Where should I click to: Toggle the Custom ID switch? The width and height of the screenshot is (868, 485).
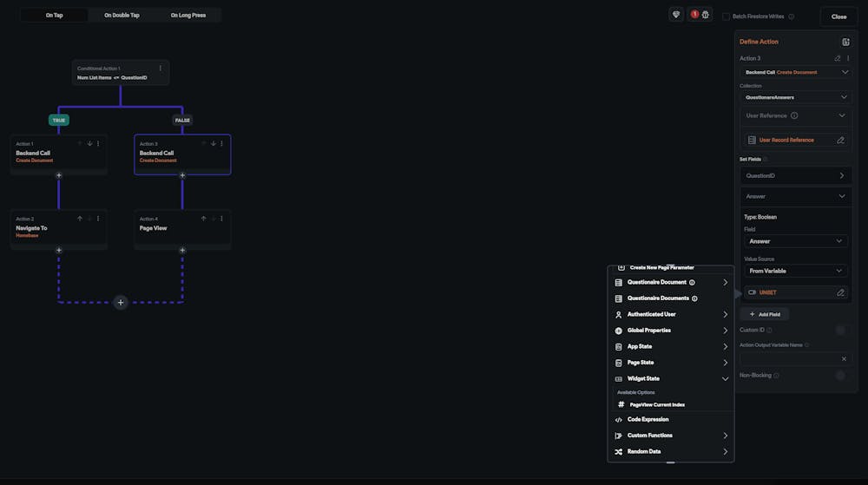pyautogui.click(x=840, y=331)
